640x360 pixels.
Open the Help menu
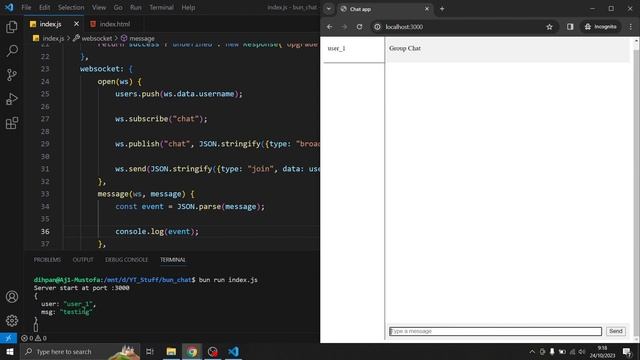click(x=188, y=7)
